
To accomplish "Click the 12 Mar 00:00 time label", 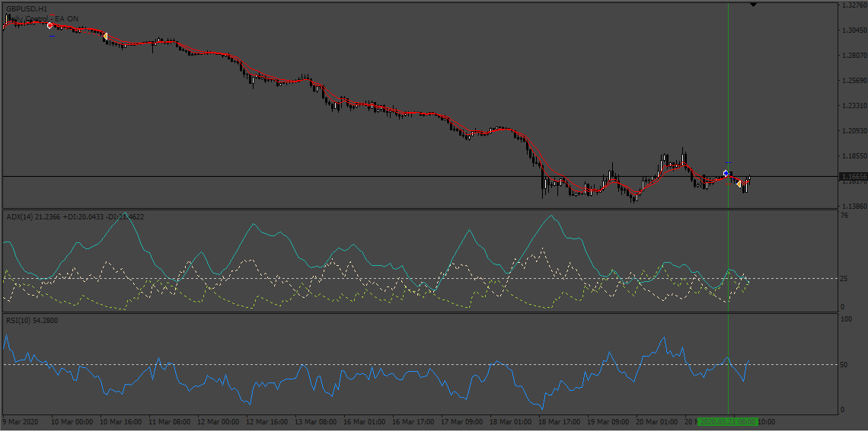I will pos(218,421).
